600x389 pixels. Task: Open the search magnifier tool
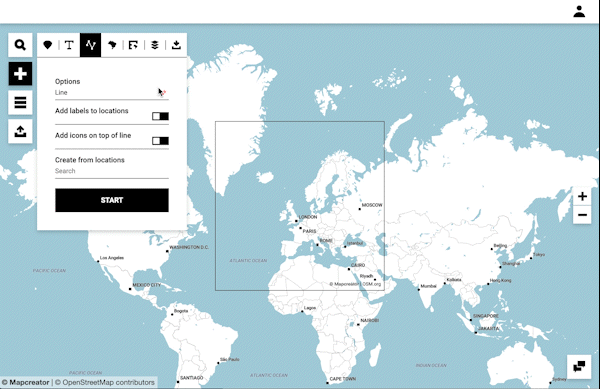(x=20, y=45)
